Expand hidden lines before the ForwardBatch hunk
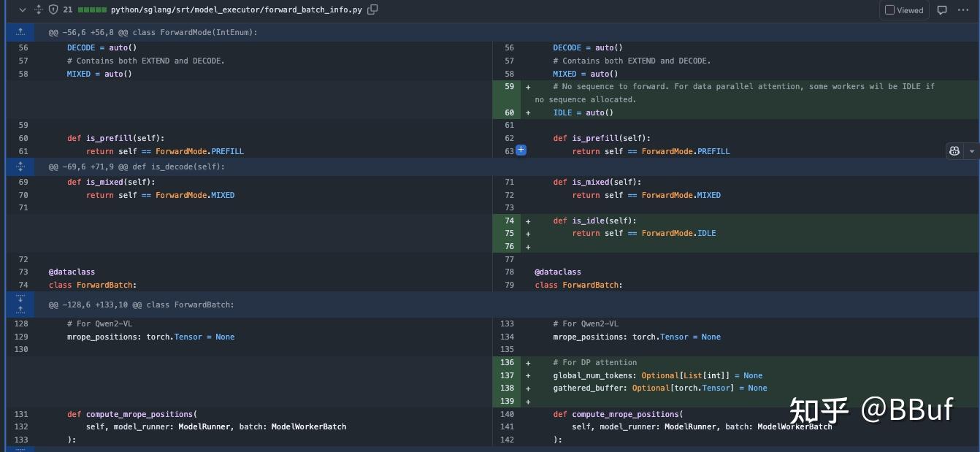The height and width of the screenshot is (452, 980). click(20, 304)
